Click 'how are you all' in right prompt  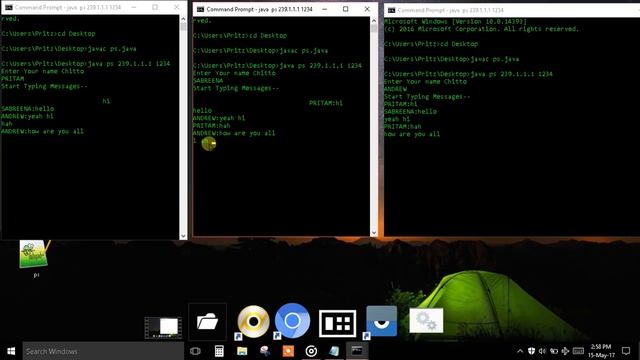tap(412, 134)
